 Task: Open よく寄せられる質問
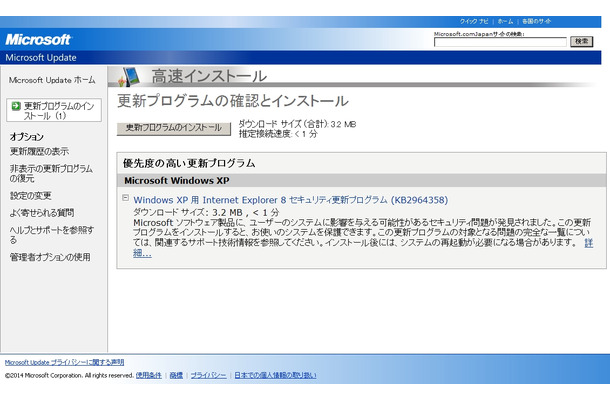[x=42, y=213]
